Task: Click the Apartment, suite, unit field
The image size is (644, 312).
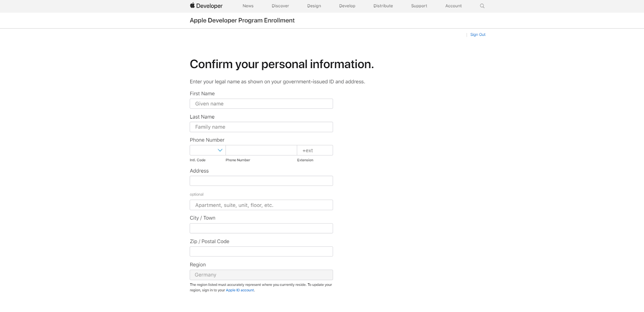Action: (261, 205)
